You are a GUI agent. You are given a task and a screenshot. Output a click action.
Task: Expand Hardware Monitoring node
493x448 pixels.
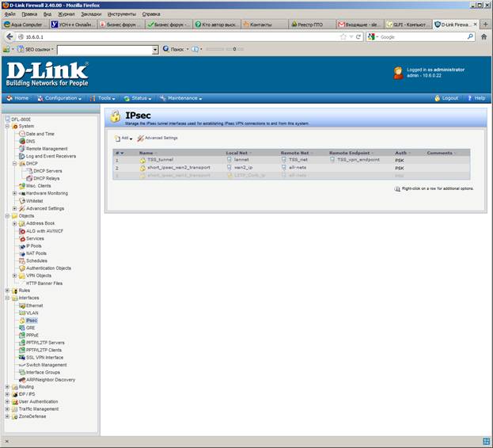coord(14,193)
